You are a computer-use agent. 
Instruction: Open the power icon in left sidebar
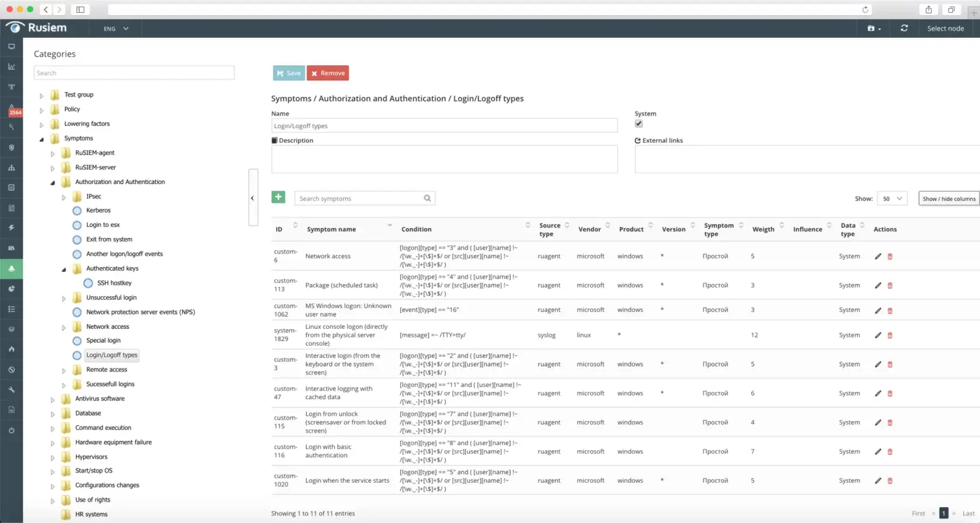(x=11, y=430)
